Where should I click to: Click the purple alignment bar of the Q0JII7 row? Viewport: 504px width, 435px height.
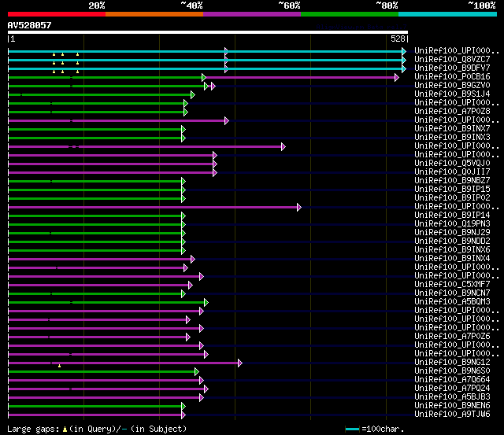(110, 173)
